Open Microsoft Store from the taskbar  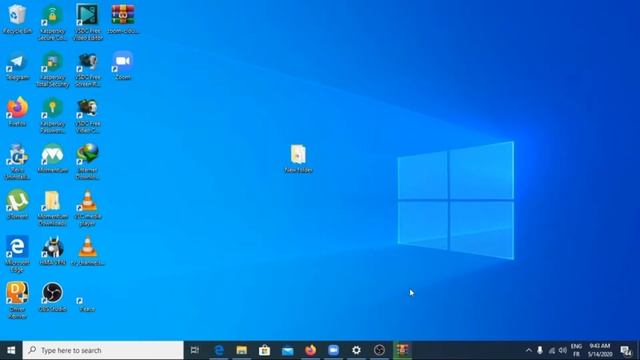264,350
